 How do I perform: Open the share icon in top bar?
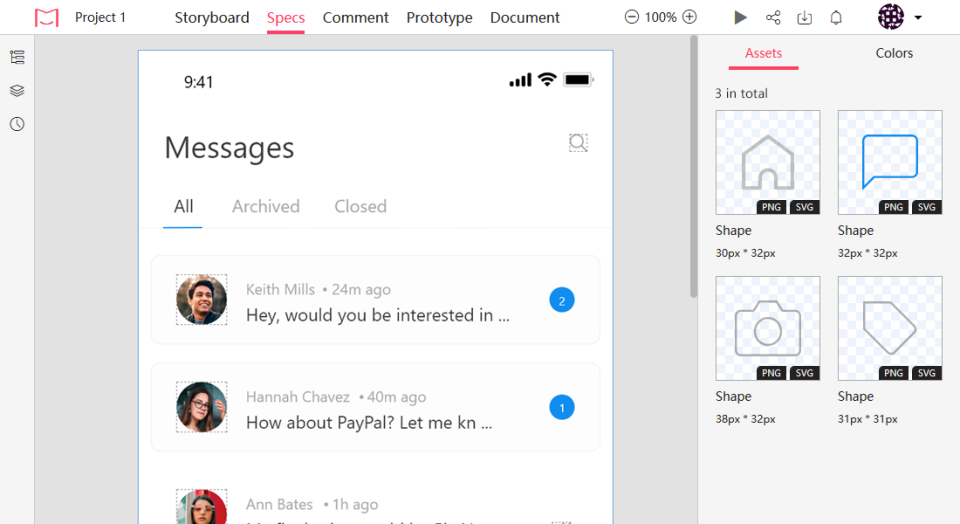[773, 17]
